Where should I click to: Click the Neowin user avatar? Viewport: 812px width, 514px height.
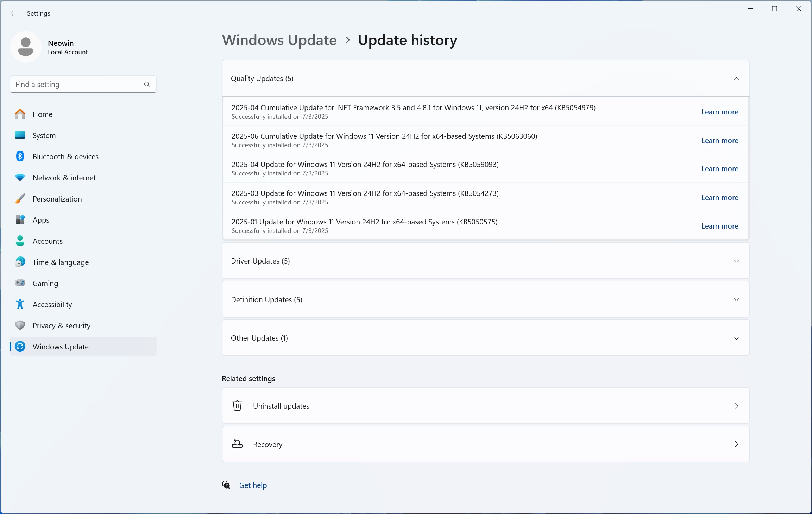[26, 47]
